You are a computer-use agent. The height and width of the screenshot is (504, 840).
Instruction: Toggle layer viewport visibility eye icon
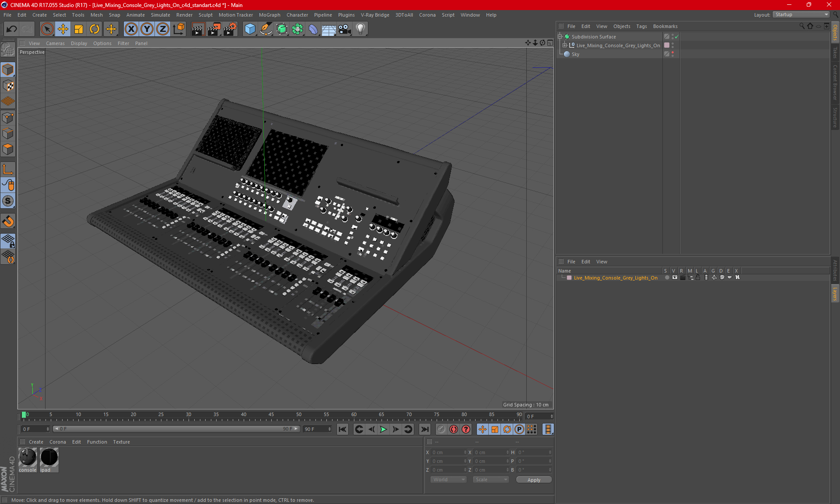[x=675, y=277]
